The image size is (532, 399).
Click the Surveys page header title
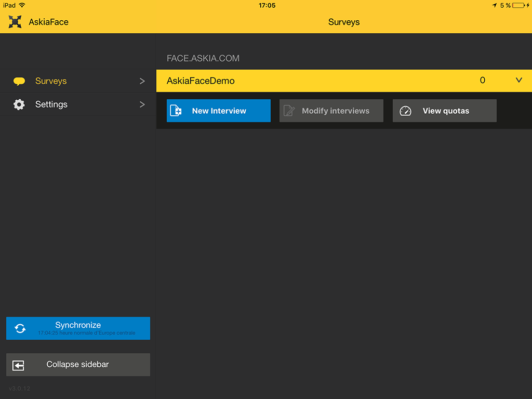344,22
